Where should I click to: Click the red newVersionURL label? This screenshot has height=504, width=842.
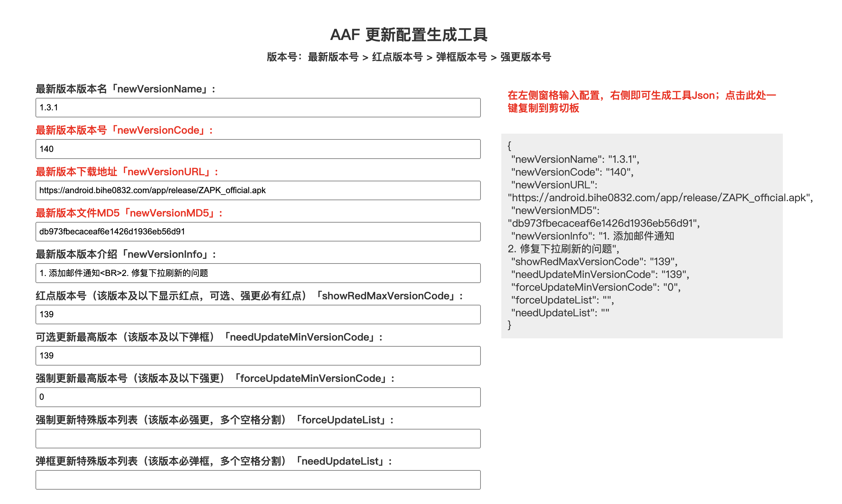coord(127,172)
